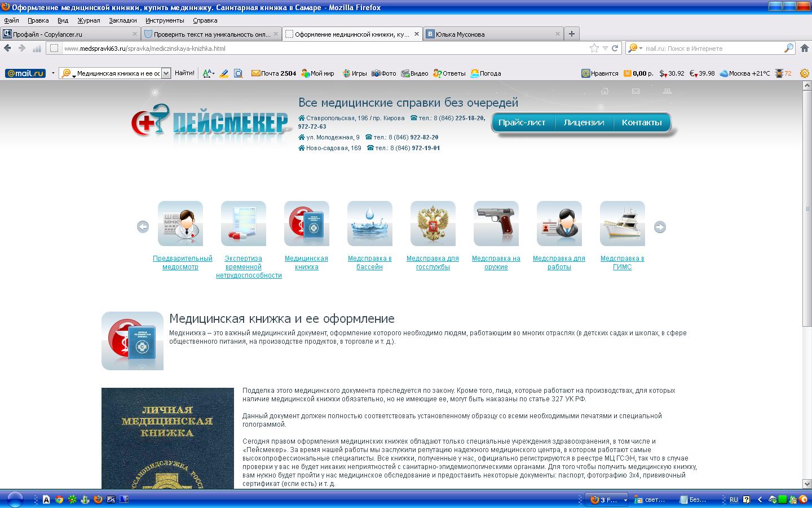Open Игры in the Mail.ru toolbar
The image size is (812, 508).
point(354,73)
